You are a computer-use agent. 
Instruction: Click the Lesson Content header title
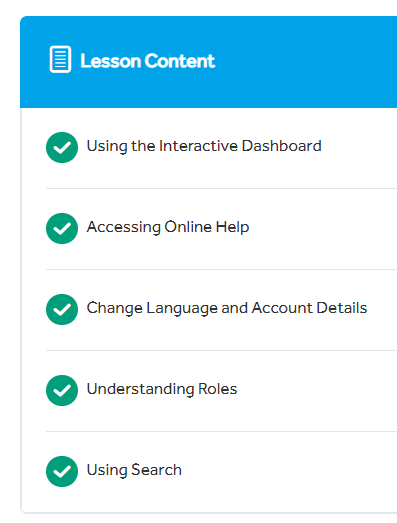(147, 61)
